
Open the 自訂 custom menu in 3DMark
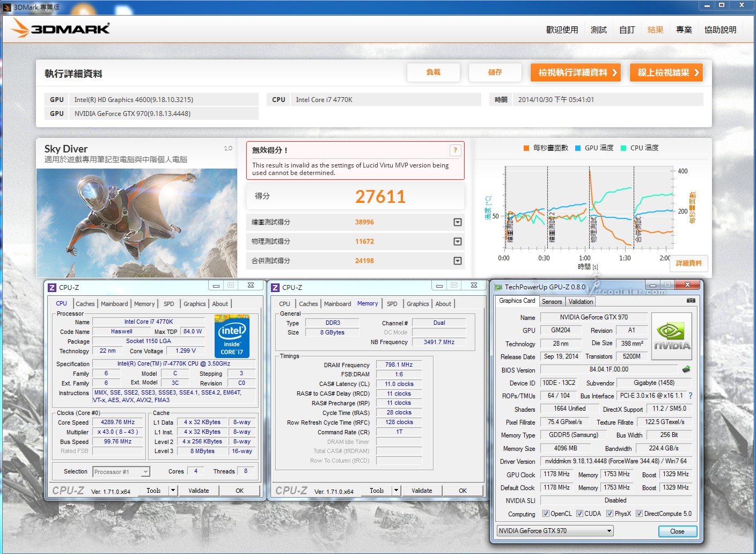[x=627, y=30]
